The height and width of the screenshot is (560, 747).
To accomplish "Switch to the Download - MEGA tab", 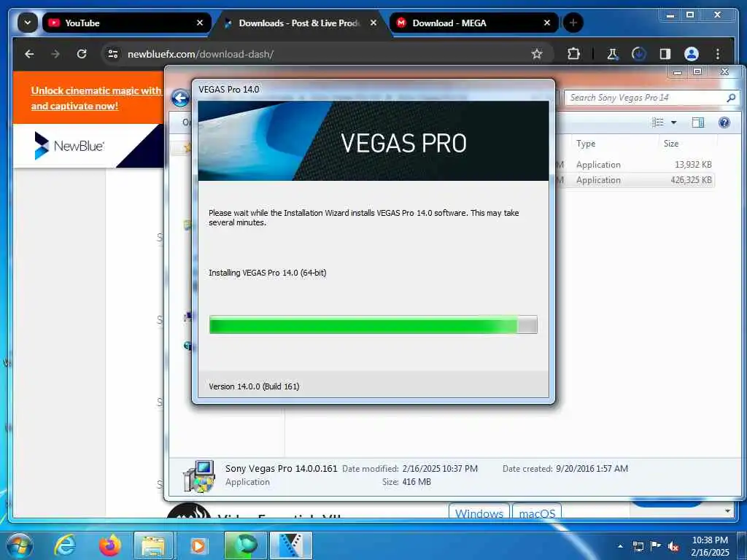I will (473, 23).
